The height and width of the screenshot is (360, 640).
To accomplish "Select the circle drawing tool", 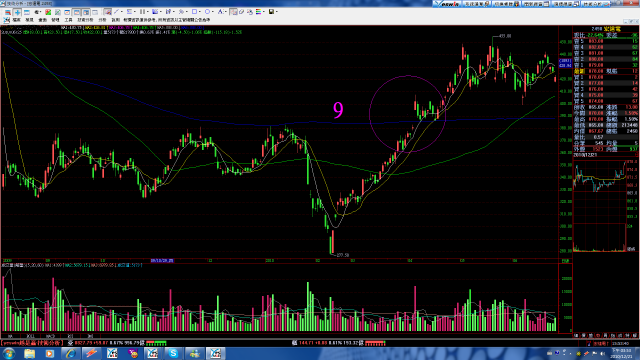I will [x=207, y=12].
